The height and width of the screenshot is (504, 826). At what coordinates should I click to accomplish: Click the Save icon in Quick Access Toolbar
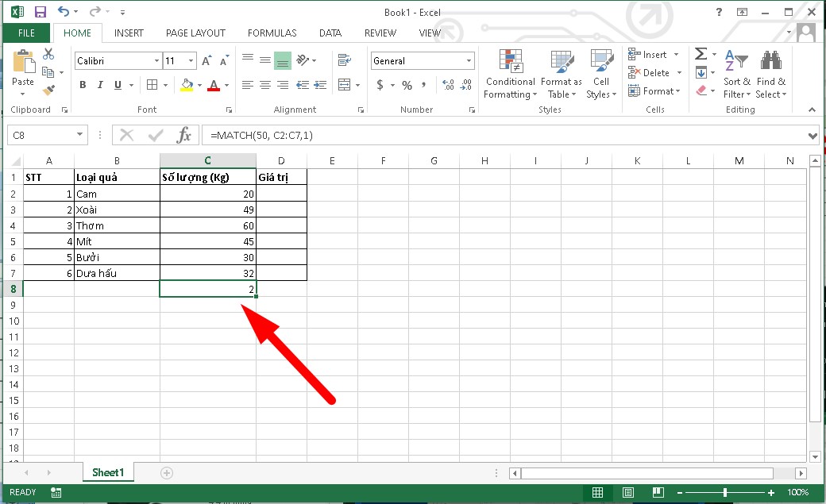point(40,12)
